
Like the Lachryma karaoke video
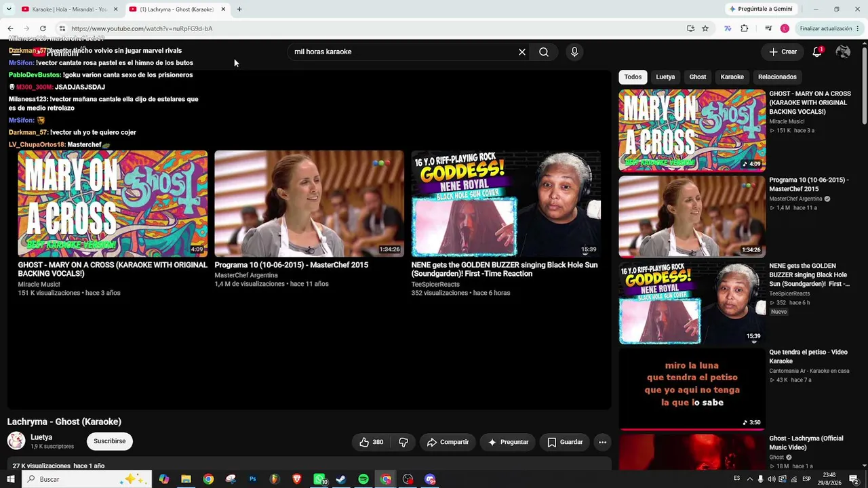point(372,442)
